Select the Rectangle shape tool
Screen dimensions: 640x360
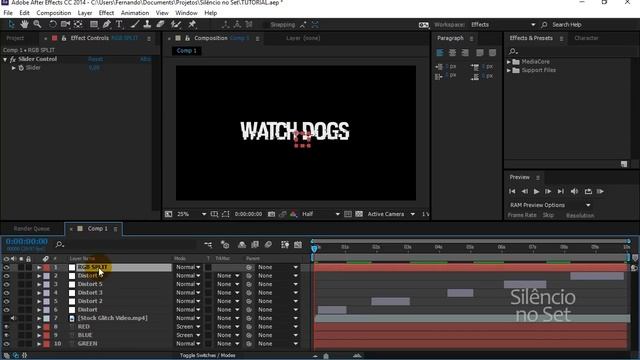pos(93,24)
